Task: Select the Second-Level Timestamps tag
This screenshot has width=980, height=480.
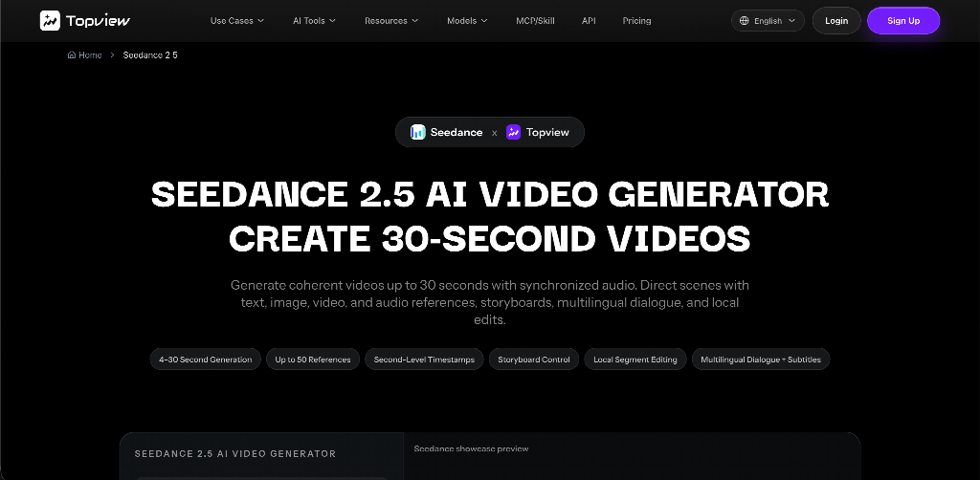Action: click(x=424, y=359)
